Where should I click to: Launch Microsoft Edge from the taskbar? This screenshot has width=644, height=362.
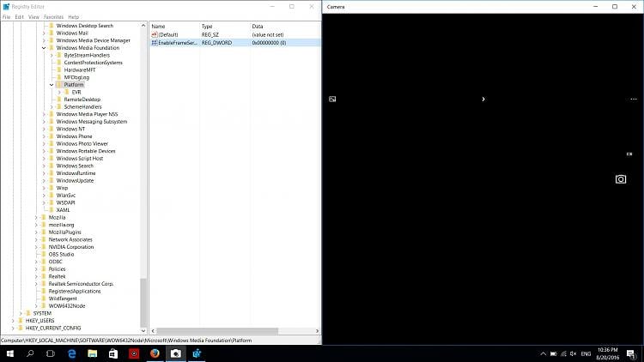[x=72, y=353]
